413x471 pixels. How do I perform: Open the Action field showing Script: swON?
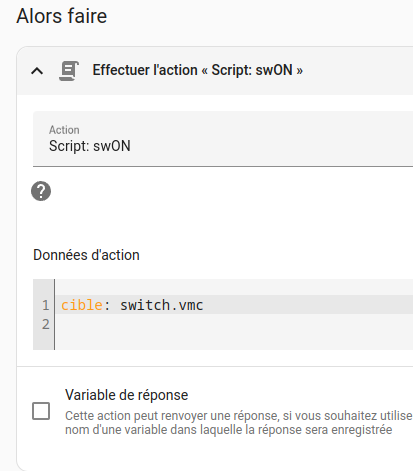coord(223,139)
